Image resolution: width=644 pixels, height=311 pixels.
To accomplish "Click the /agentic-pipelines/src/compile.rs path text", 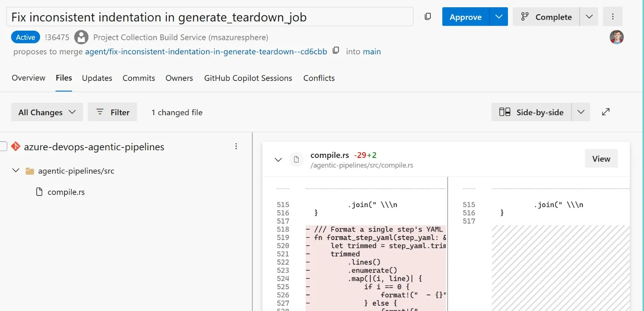I will [x=362, y=165].
